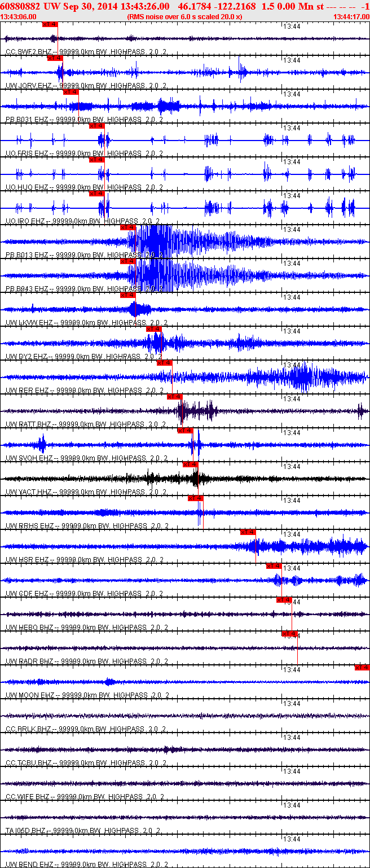Viewport: 370px width, 868px height.
Task: Click the red pick marker on UW.DY2 trace
Action: [154, 329]
